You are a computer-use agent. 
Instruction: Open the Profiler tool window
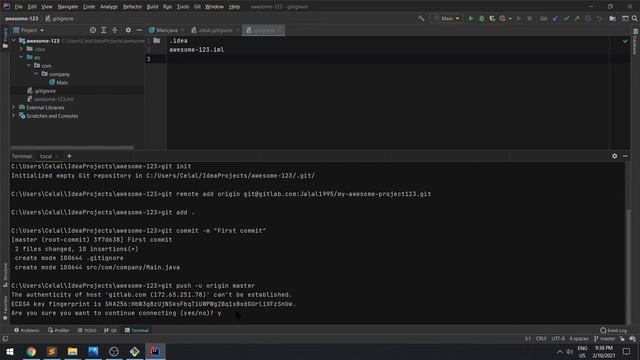coord(58,330)
